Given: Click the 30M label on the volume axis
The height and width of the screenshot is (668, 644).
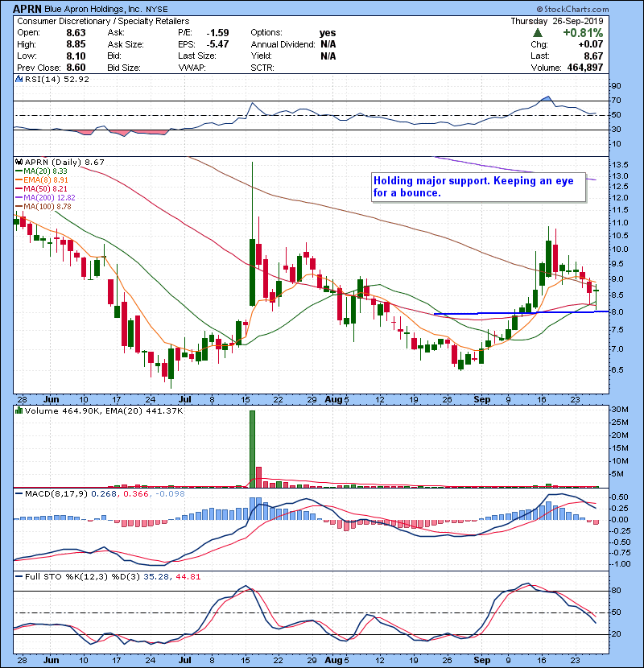Looking at the screenshot, I should (x=620, y=410).
